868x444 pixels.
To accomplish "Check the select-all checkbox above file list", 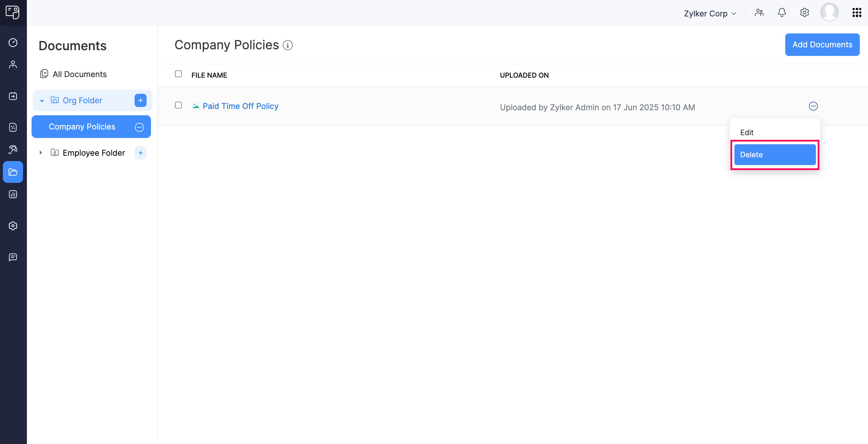I will [178, 74].
